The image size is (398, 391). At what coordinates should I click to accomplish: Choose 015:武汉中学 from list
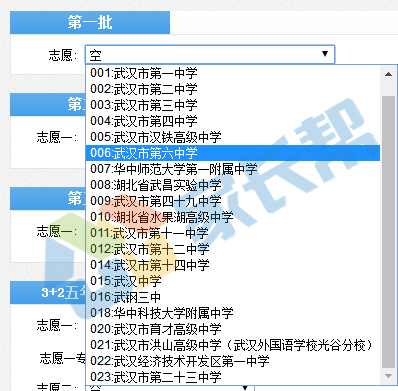(233, 281)
